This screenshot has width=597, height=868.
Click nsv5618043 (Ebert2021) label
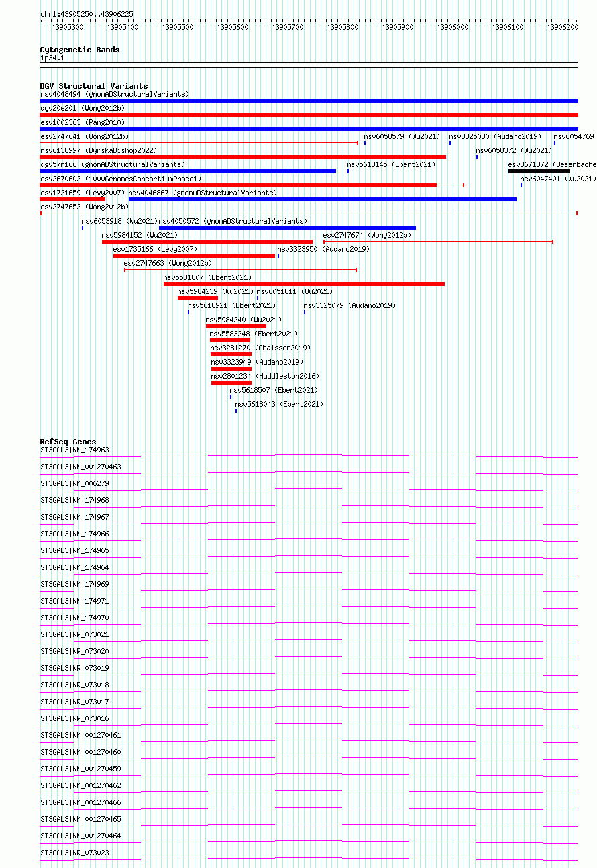pyautogui.click(x=279, y=404)
